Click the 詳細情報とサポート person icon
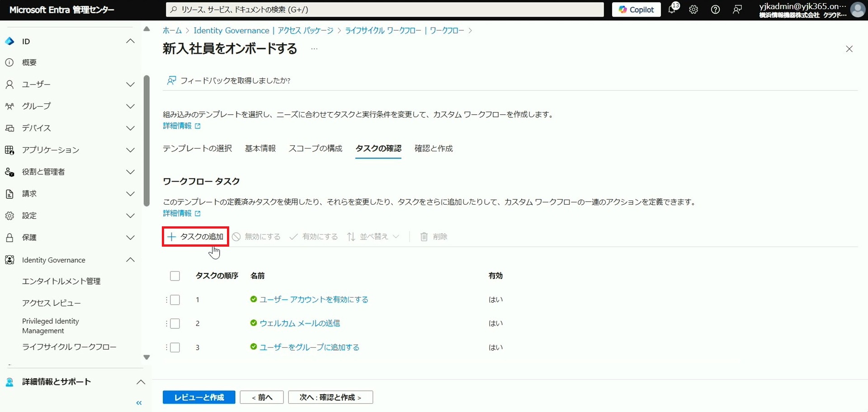868x412 pixels. tap(9, 382)
